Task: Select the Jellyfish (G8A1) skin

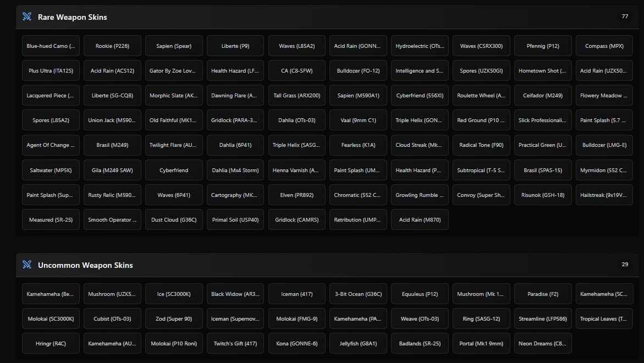Action: (359, 344)
